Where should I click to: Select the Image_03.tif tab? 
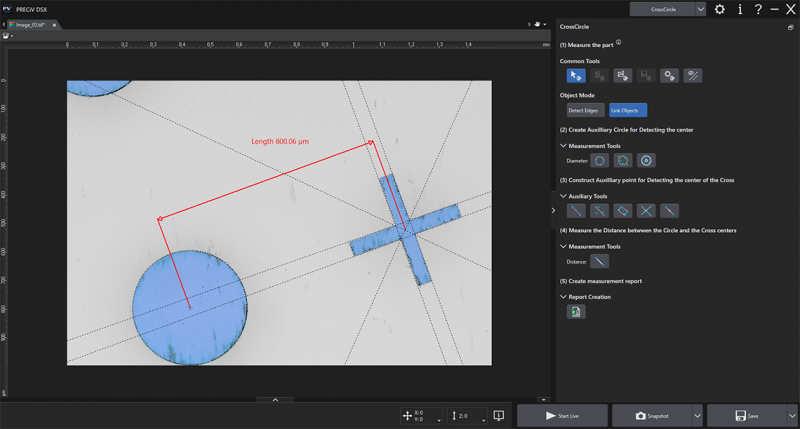[x=30, y=24]
